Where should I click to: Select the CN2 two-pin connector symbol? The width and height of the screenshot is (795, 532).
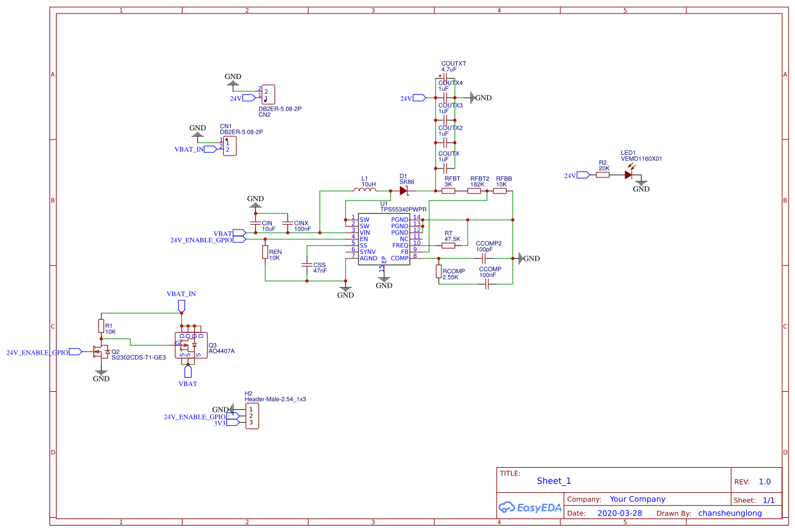tap(269, 94)
